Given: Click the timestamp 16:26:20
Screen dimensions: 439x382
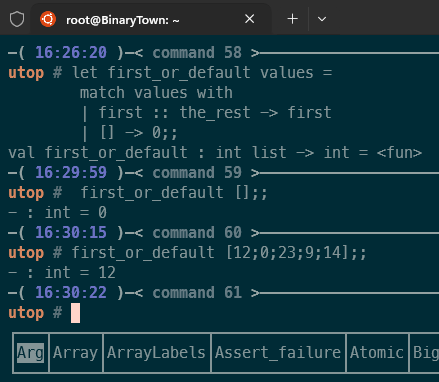Looking at the screenshot, I should pyautogui.click(x=71, y=53).
